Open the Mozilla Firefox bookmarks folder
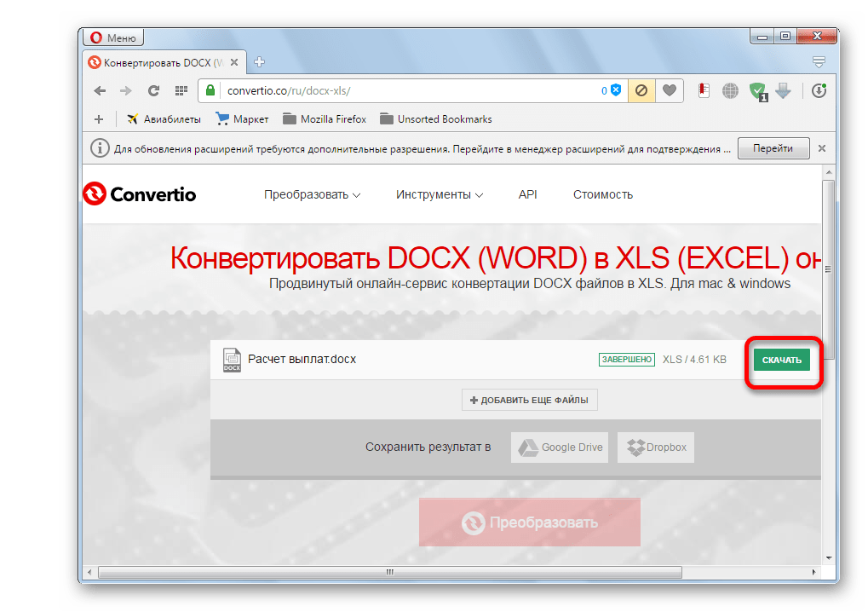Screen dimensions: 868x612 tap(325, 119)
